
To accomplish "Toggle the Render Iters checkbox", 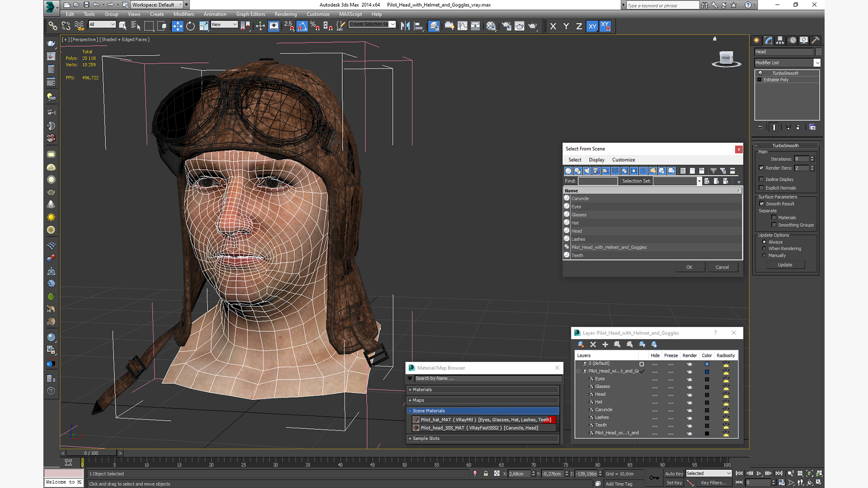I will tap(762, 168).
